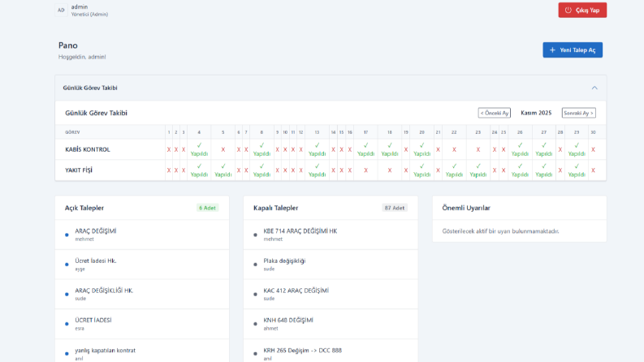Click the 87 Adet closed requests badge

point(395,208)
